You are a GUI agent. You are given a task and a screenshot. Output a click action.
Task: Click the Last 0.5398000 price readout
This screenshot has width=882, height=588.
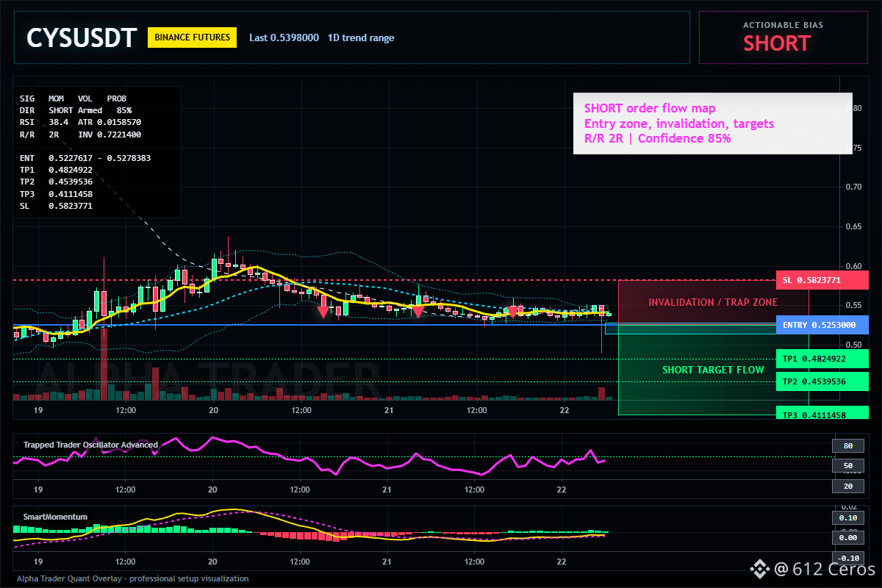click(284, 37)
